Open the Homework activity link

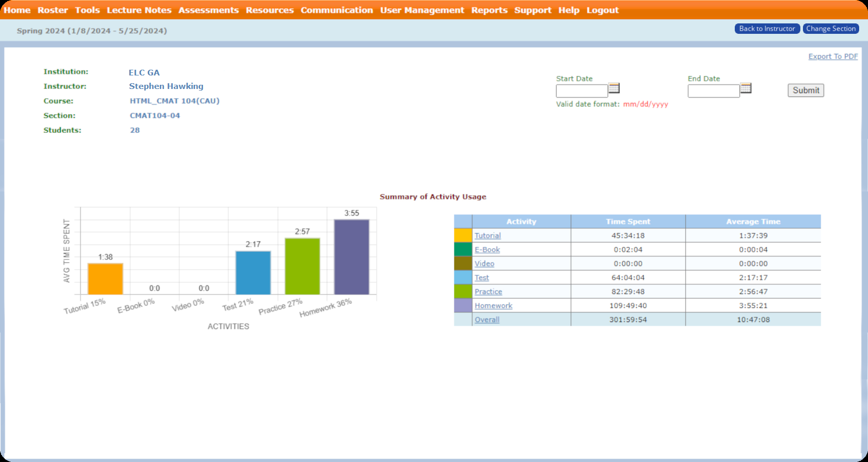pos(493,306)
